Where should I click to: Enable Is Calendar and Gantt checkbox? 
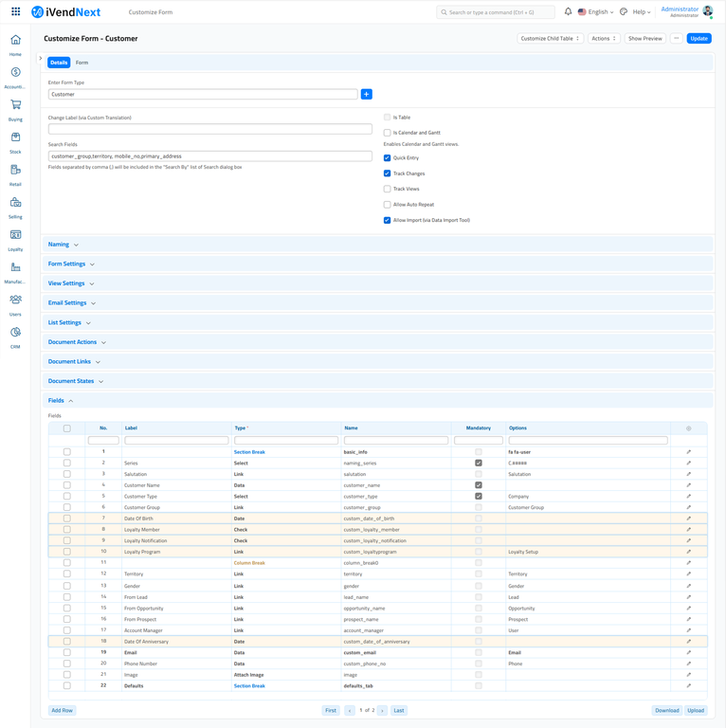(x=387, y=133)
